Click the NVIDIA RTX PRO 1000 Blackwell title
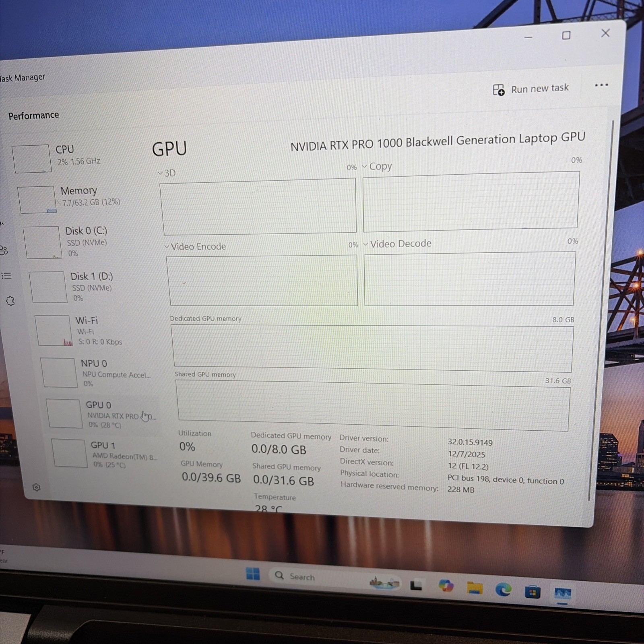This screenshot has height=644, width=644. point(438,142)
